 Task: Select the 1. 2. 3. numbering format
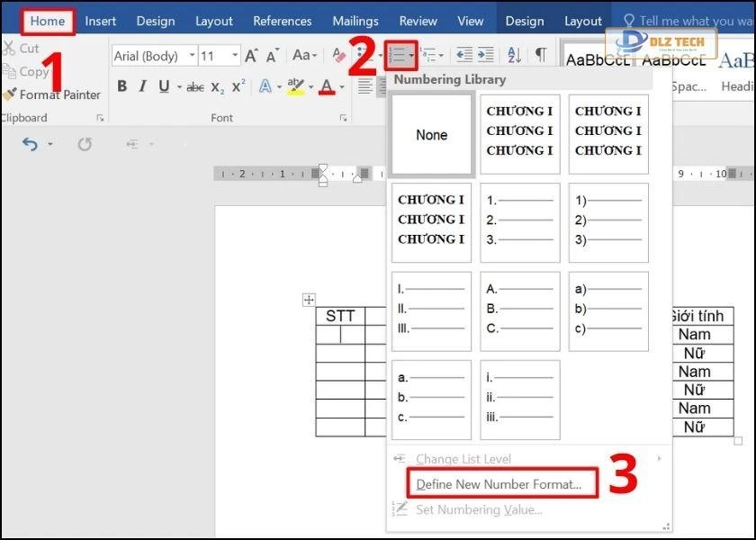point(519,222)
